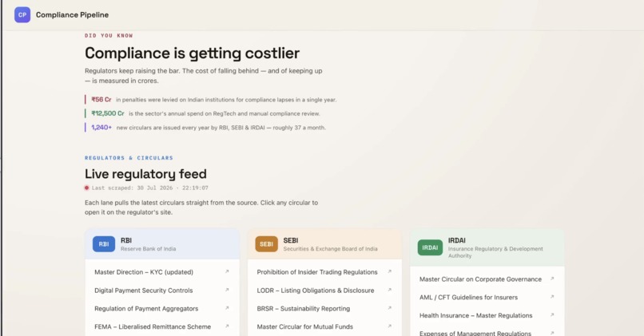This screenshot has width=644, height=336.
Task: Click the ₹12,500 Cr RegTech spend figure
Action: click(108, 113)
